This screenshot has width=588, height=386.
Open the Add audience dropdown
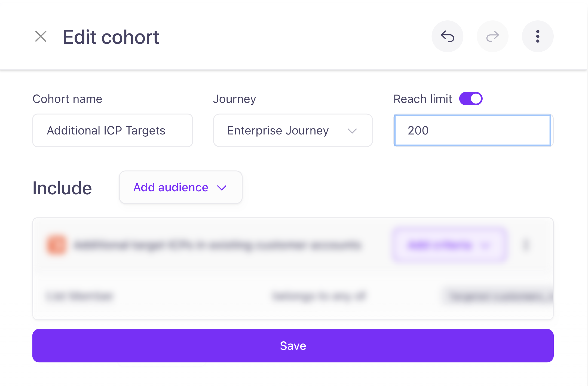point(181,187)
